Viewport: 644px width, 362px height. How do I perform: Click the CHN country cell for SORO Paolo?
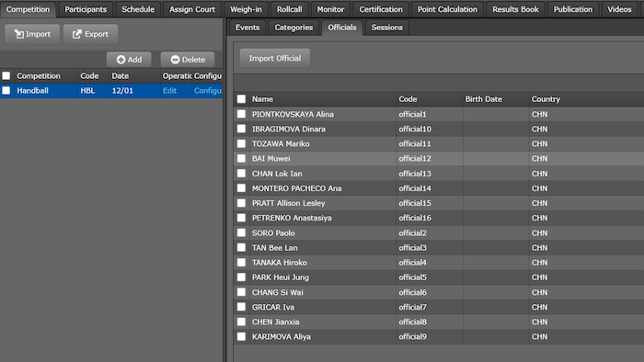[540, 232]
